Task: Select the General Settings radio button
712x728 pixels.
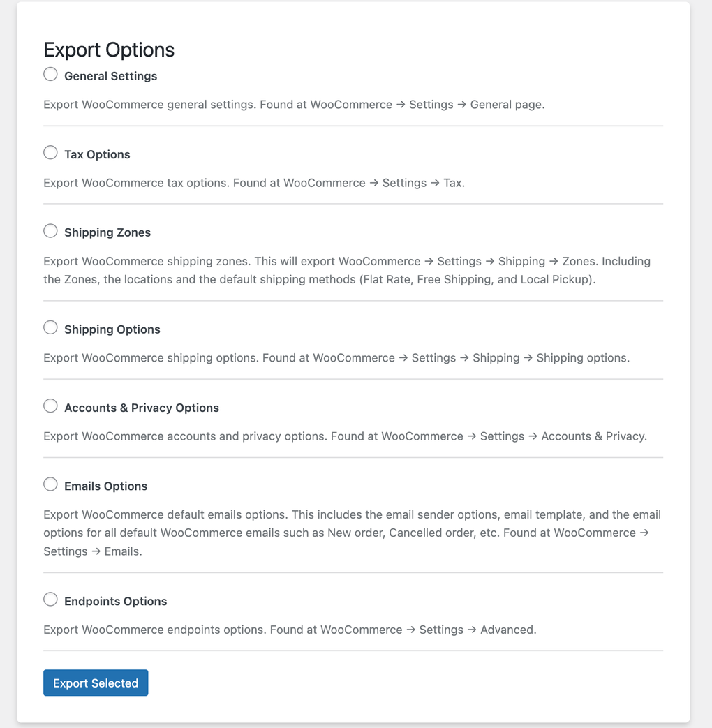Action: (50, 73)
